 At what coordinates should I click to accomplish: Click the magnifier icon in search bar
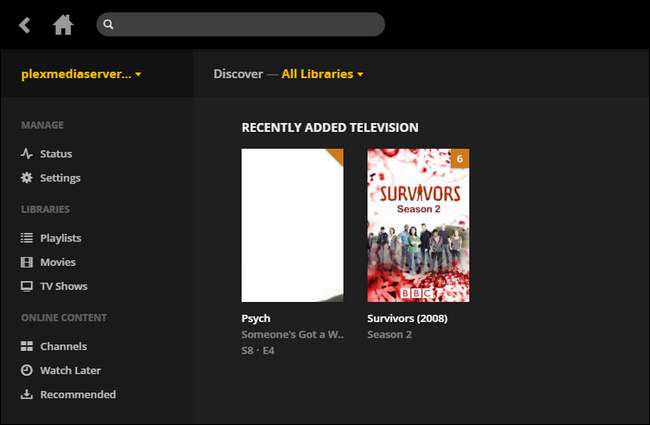108,24
